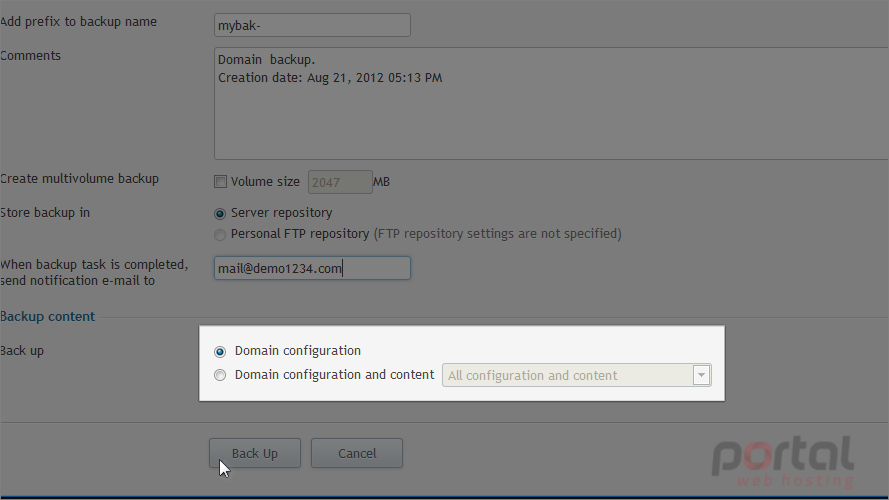The width and height of the screenshot is (889, 500).
Task: Select the Server repository radio button
Action: [220, 214]
